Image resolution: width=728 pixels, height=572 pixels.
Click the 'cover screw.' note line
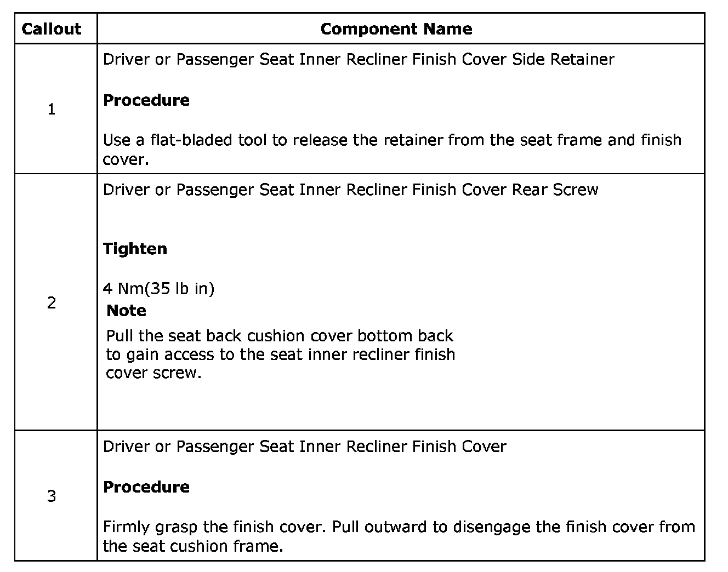[x=154, y=373]
